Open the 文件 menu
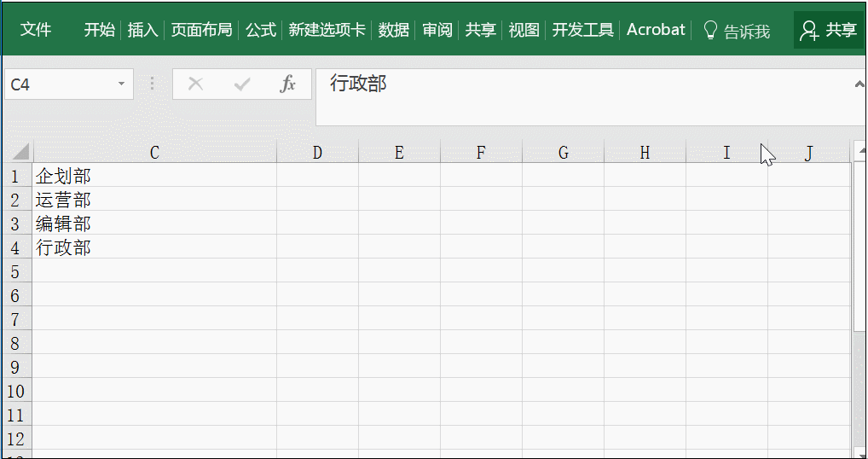This screenshot has width=868, height=459. [x=36, y=31]
